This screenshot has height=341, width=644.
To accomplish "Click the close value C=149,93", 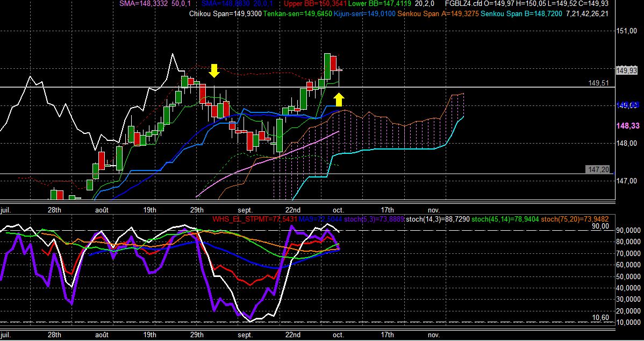I will point(593,4).
